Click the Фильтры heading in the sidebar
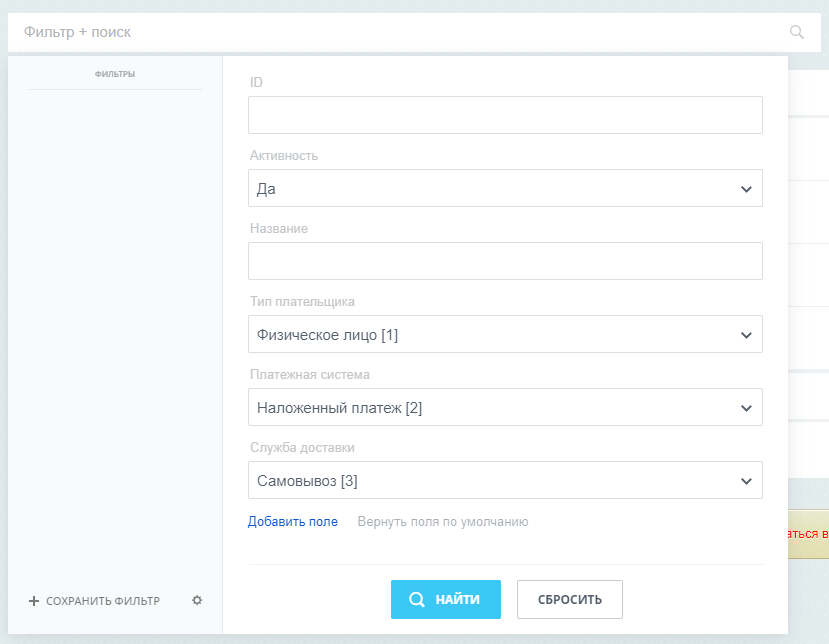This screenshot has height=644, width=829. tap(115, 74)
